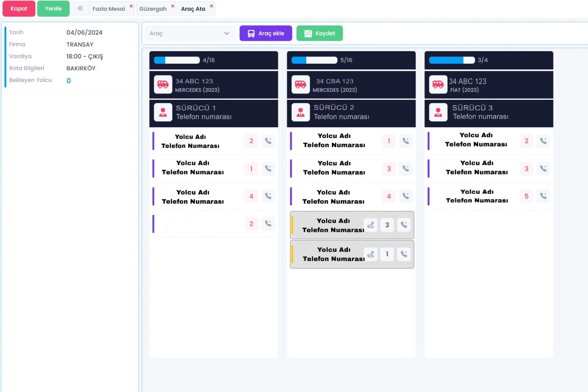Click the driver icon for SÜRÜCÜ 1
The height and width of the screenshot is (392, 588).
point(163,112)
